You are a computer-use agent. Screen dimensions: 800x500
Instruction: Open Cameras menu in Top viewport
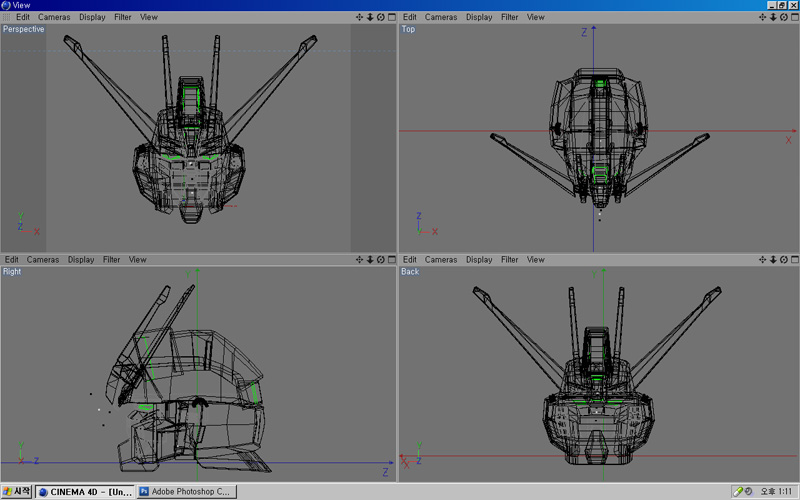pos(441,17)
